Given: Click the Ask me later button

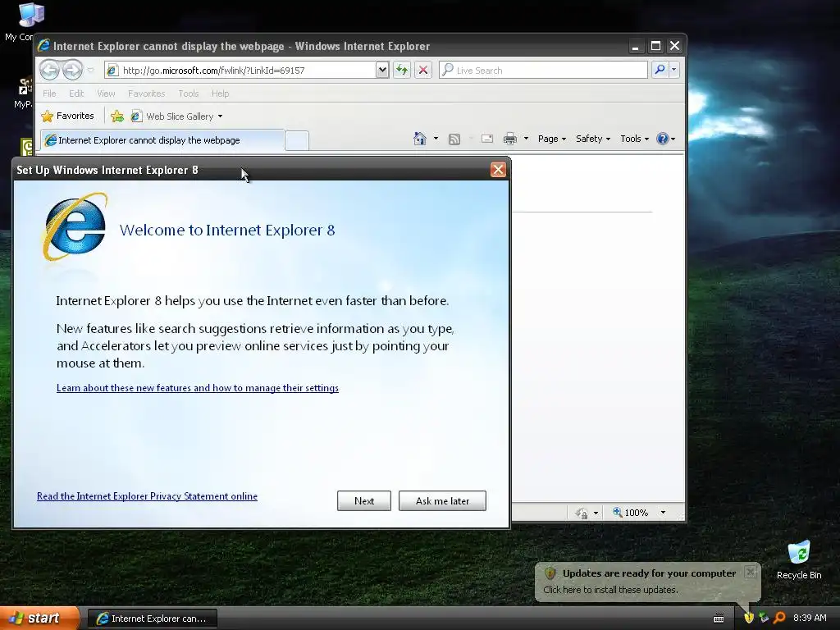Looking at the screenshot, I should [442, 501].
